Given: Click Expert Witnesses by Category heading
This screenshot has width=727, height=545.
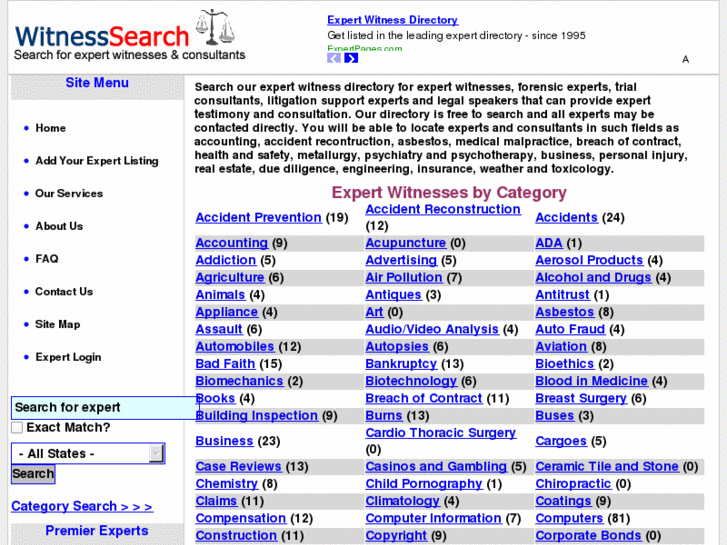Looking at the screenshot, I should tap(449, 192).
